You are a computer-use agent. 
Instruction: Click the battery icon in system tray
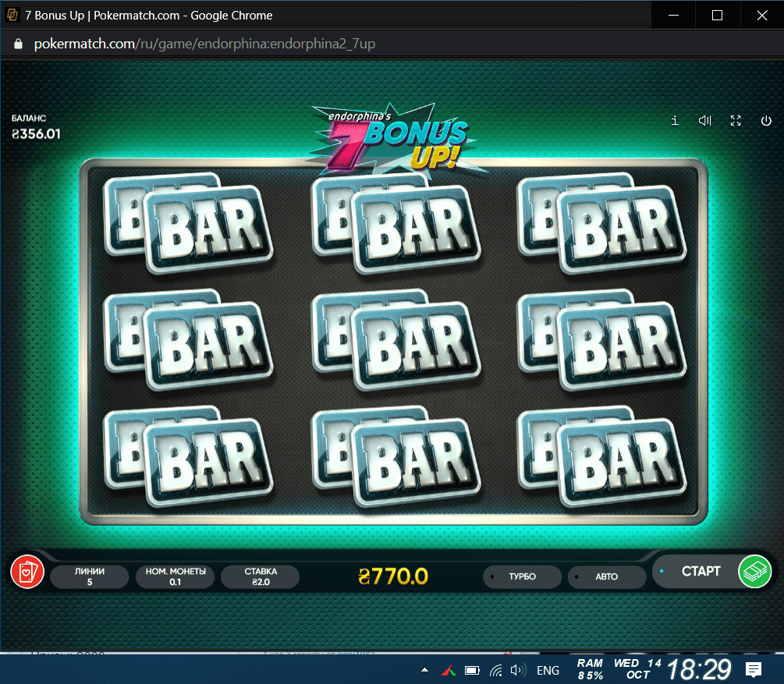471,670
